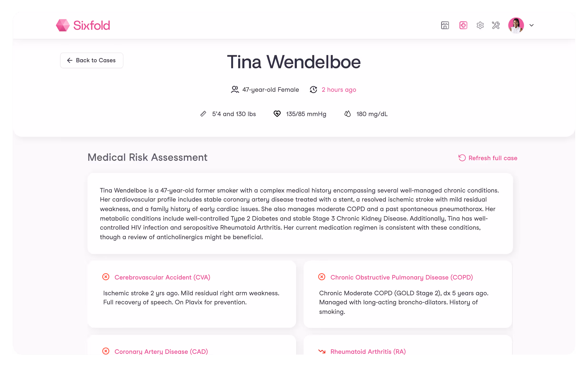
Task: Click the person icon before 47-year-old Female
Action: (x=235, y=89)
